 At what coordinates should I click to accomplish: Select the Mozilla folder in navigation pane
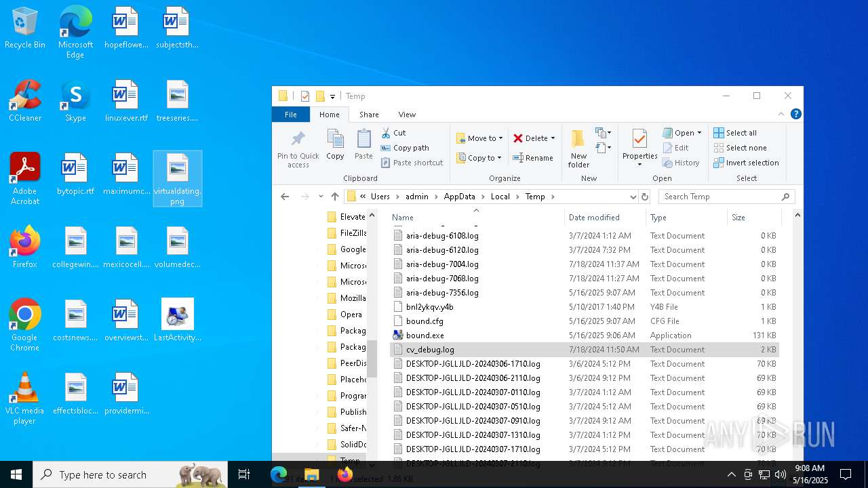[346, 298]
